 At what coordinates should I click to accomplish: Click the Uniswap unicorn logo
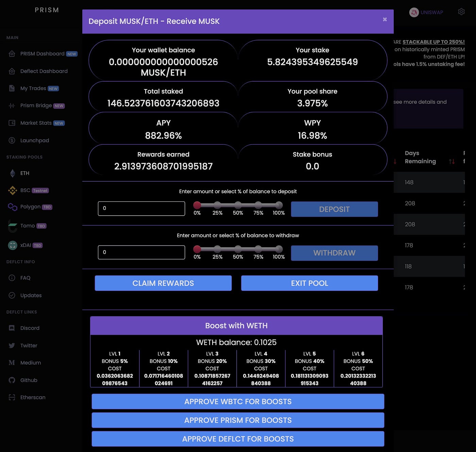click(x=414, y=13)
